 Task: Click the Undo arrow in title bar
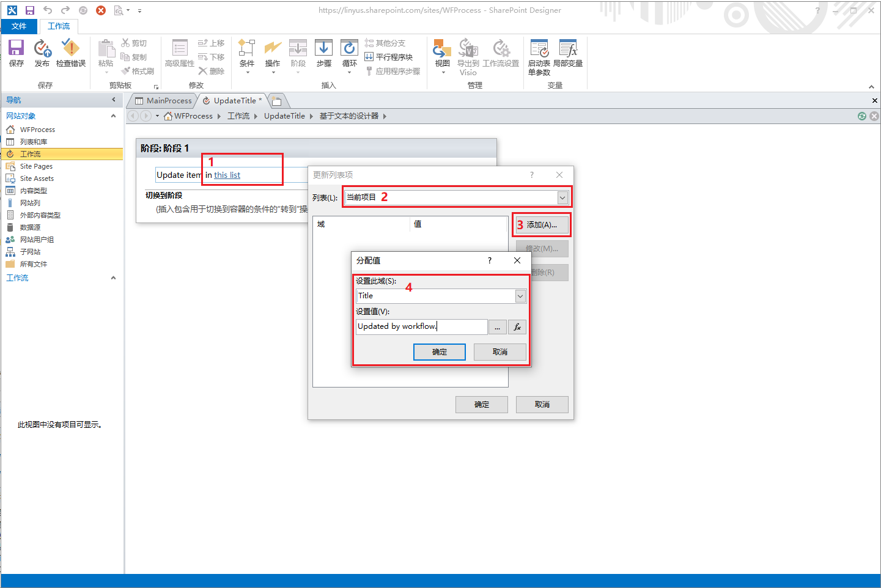(48, 10)
